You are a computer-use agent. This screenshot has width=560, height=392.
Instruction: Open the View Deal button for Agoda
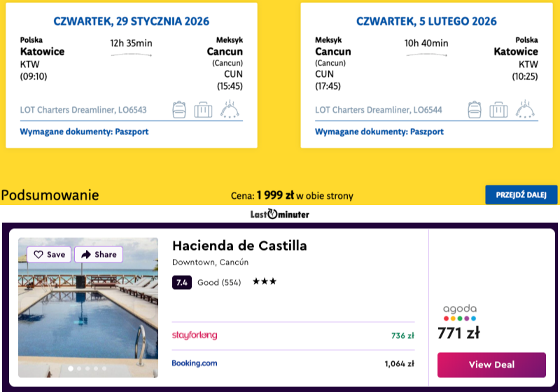click(x=491, y=365)
